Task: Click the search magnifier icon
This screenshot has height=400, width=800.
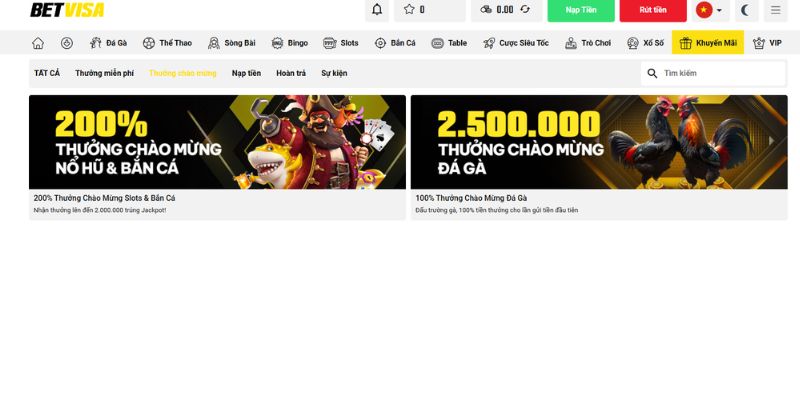Action: click(652, 73)
